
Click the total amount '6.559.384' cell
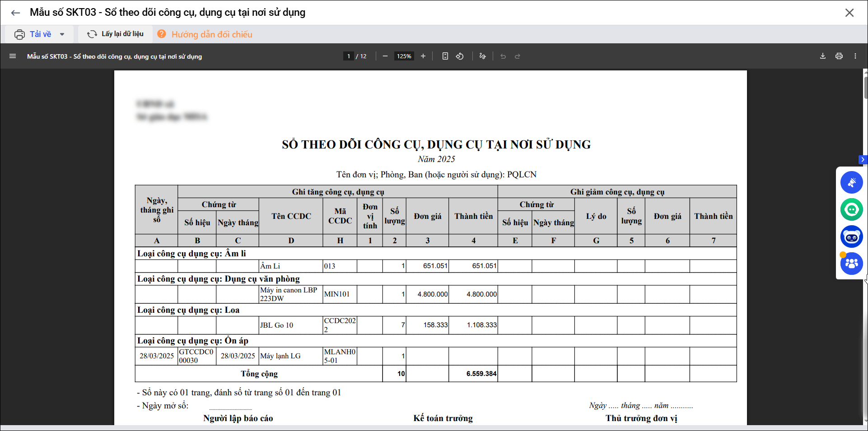click(x=473, y=374)
